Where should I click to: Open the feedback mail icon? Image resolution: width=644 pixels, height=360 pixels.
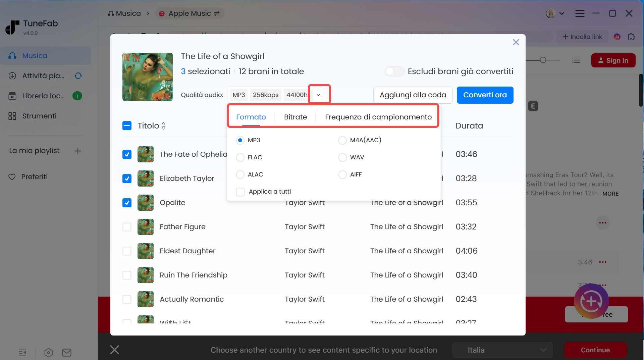[x=66, y=353]
